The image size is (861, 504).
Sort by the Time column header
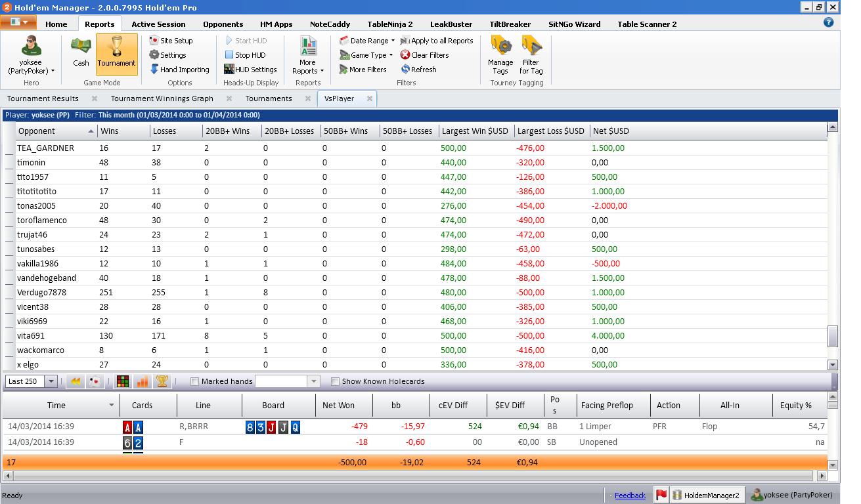(x=61, y=406)
